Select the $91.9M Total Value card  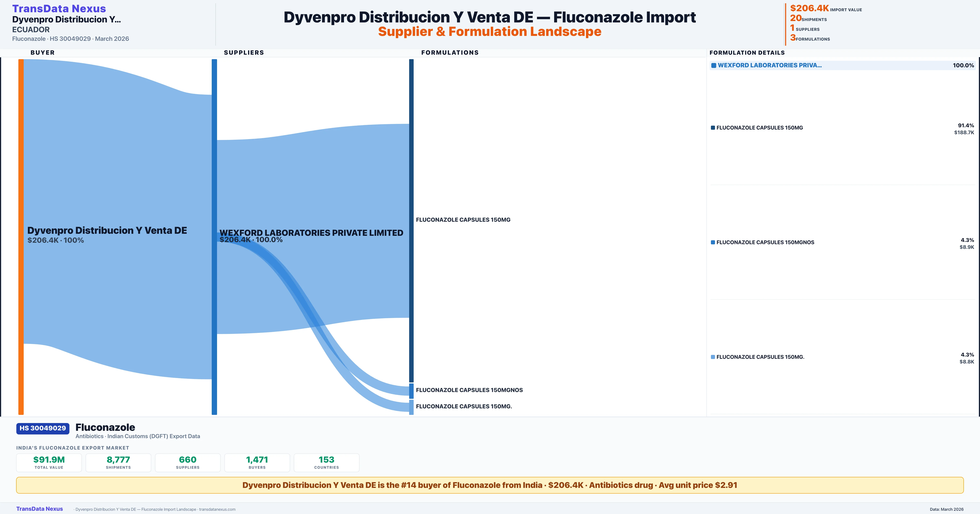[x=49, y=463]
